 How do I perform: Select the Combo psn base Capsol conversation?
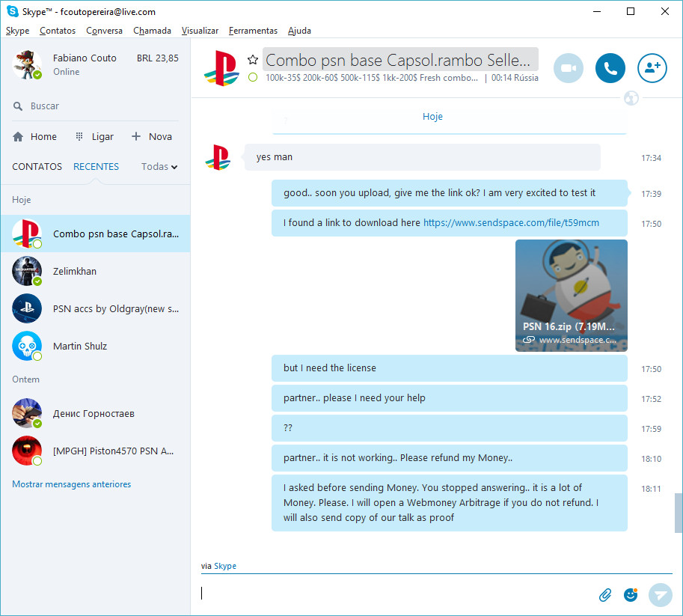coord(96,234)
